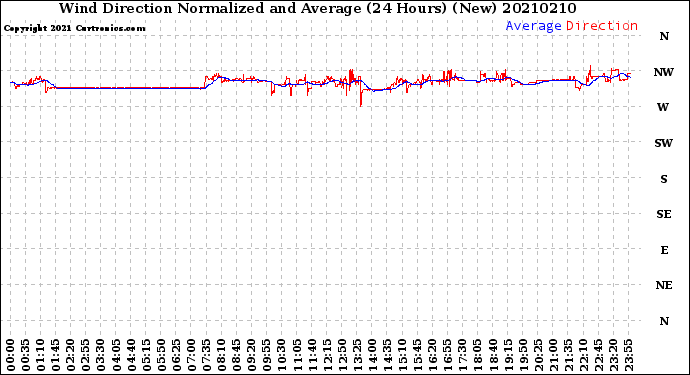Click the 14:00 time label
Viewport: 690px width, 375px height.
coord(372,355)
